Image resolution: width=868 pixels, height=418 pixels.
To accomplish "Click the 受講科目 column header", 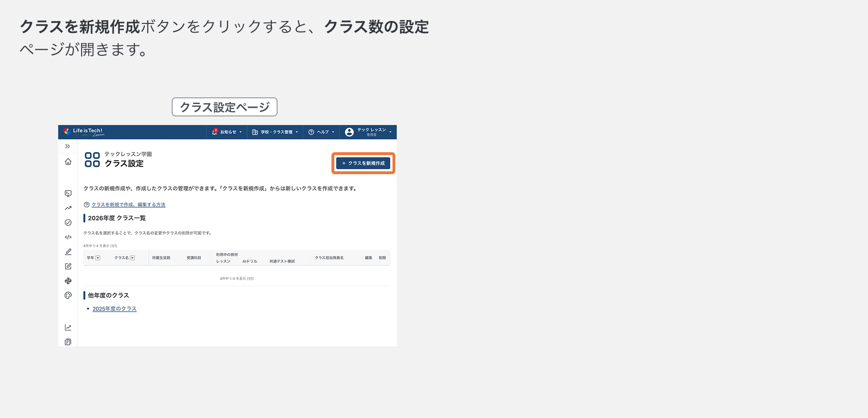I will 194,258.
